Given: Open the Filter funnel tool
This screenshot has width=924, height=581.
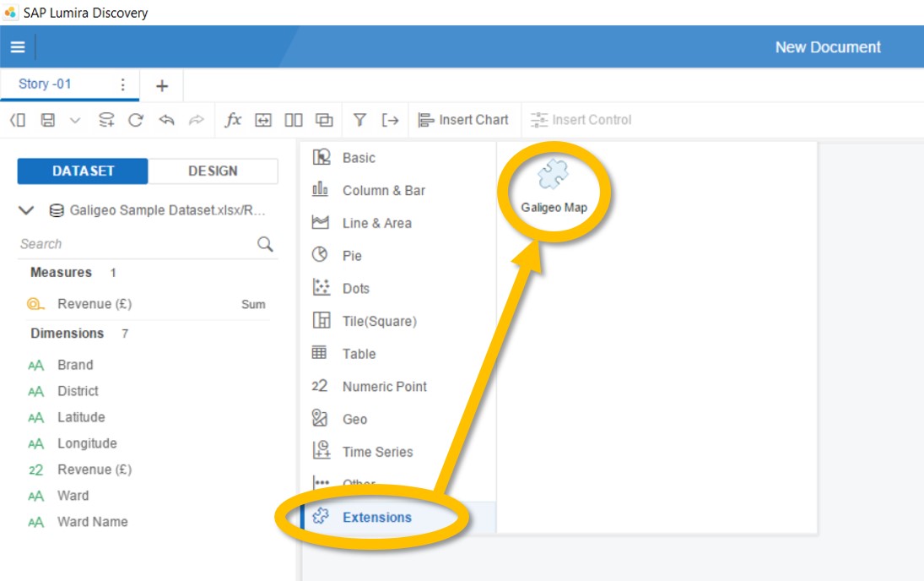Looking at the screenshot, I should coord(359,120).
